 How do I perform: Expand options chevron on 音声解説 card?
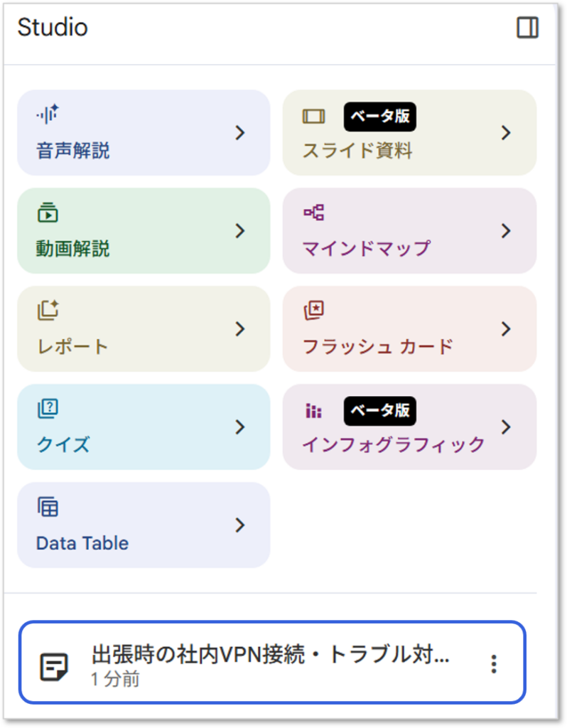(240, 133)
